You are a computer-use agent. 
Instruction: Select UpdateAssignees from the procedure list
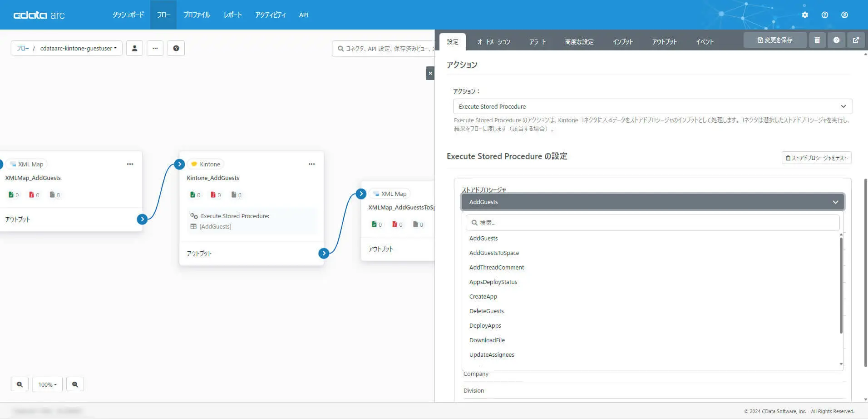coord(492,354)
